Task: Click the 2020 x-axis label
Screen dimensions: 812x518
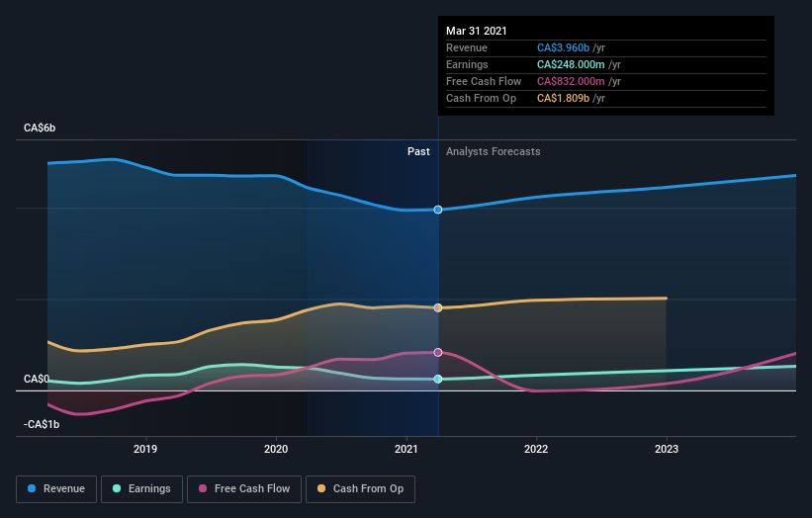Action: 276,449
